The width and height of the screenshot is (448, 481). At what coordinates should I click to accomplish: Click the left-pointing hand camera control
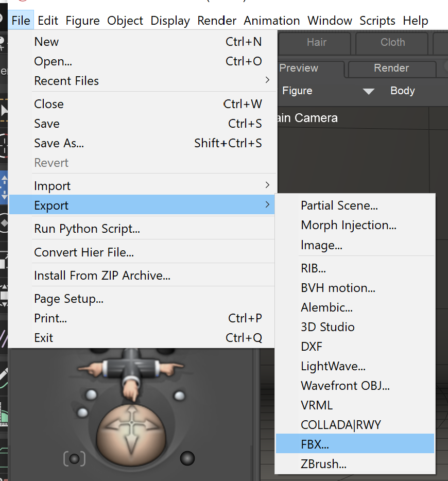(x=91, y=369)
